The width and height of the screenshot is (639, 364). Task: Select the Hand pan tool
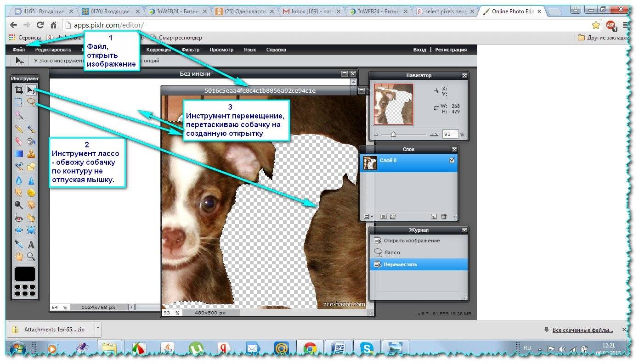pyautogui.click(x=19, y=257)
